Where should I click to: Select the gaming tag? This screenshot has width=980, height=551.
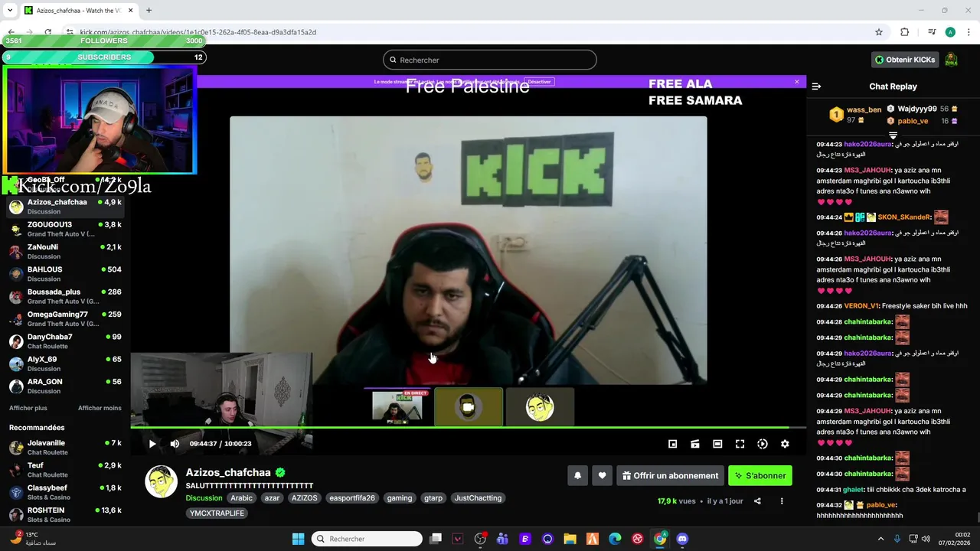point(399,498)
